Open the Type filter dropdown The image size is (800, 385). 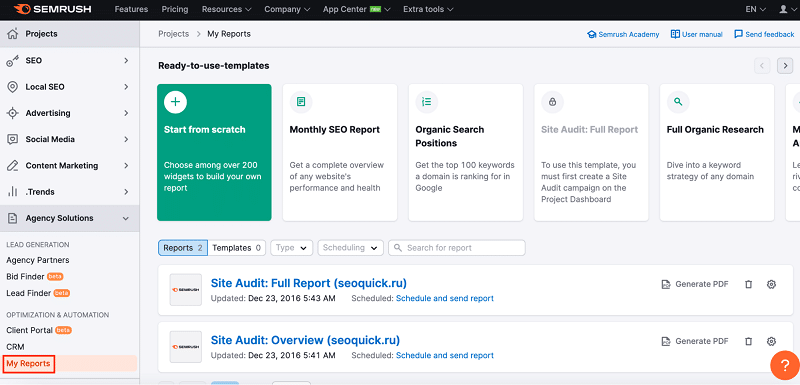[291, 248]
